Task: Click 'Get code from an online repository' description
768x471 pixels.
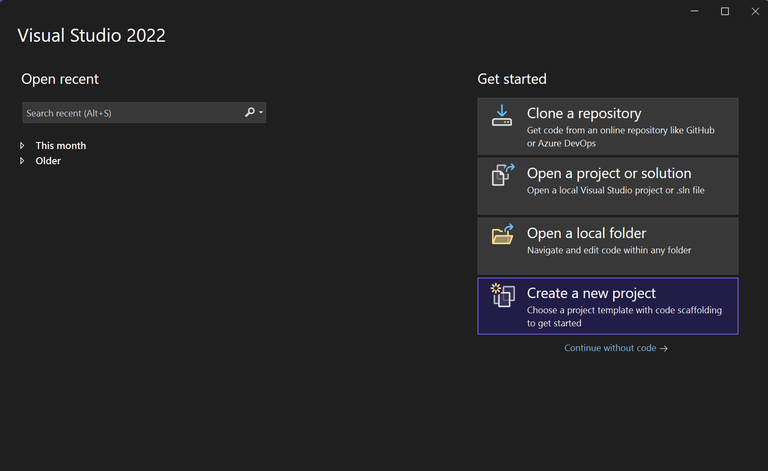Action: [x=621, y=137]
